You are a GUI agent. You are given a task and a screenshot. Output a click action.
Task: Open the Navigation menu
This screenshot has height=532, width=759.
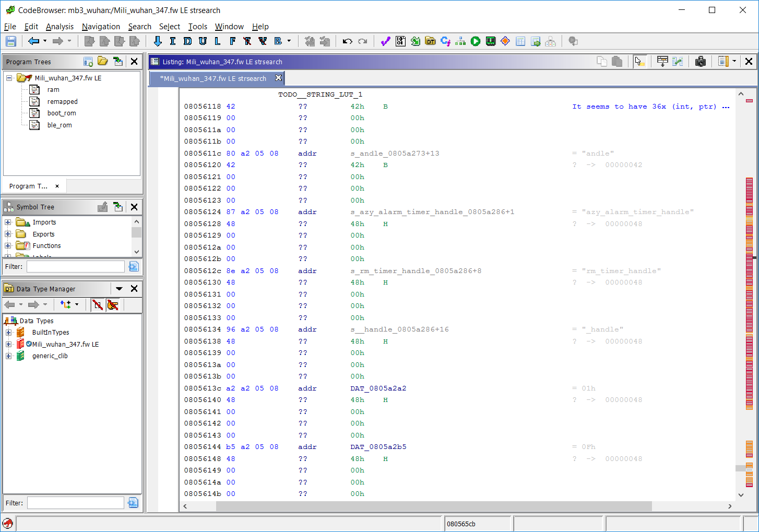[x=101, y=27]
